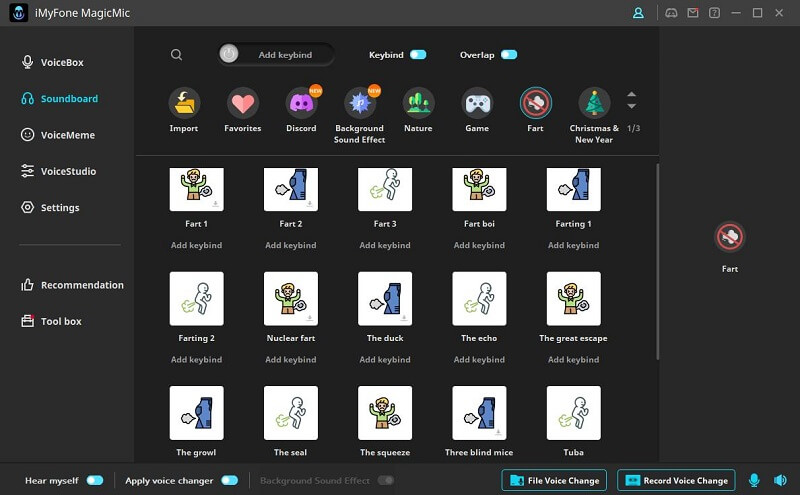Click the speaker volume icon in bottom bar
The height and width of the screenshot is (495, 800).
pyautogui.click(x=780, y=480)
